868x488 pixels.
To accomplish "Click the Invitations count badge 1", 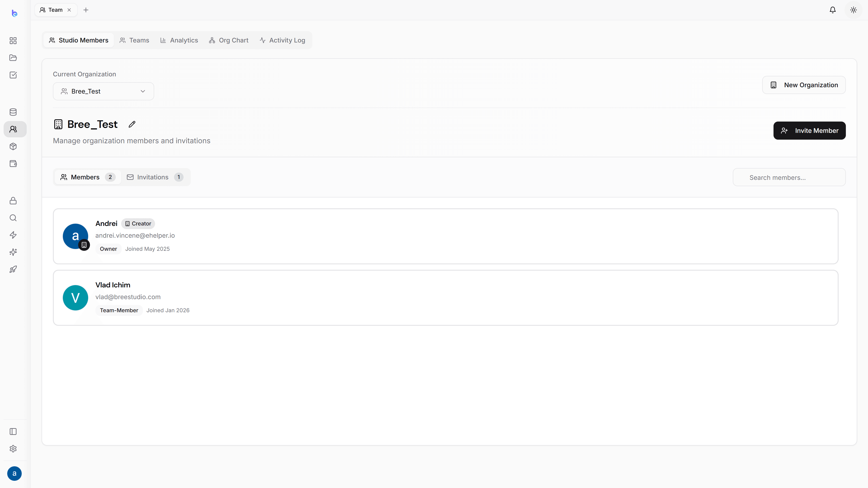I will [x=179, y=177].
